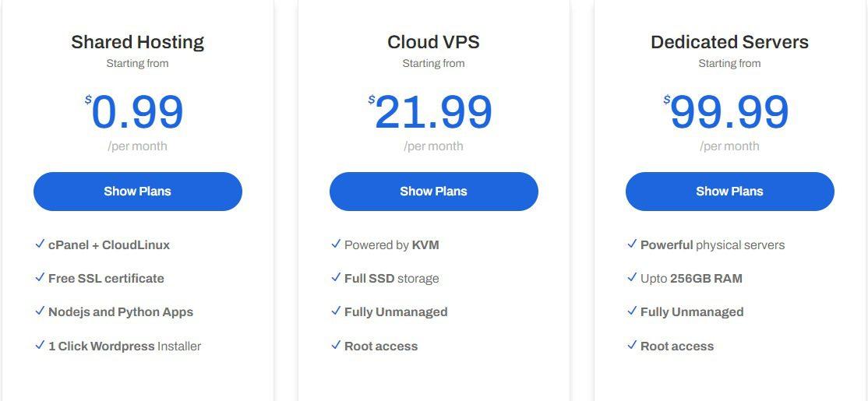
Task: Click checkmark beside Full SSD storage
Action: coord(336,277)
